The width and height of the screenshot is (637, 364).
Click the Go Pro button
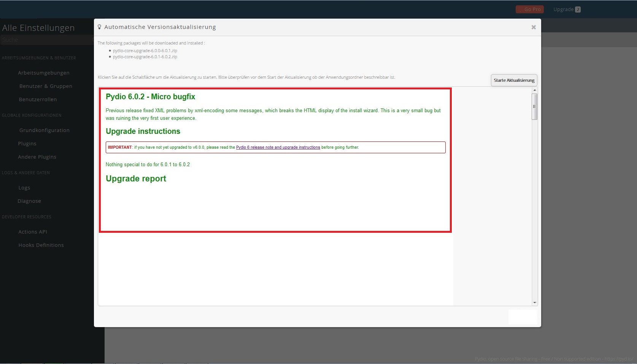(x=529, y=10)
